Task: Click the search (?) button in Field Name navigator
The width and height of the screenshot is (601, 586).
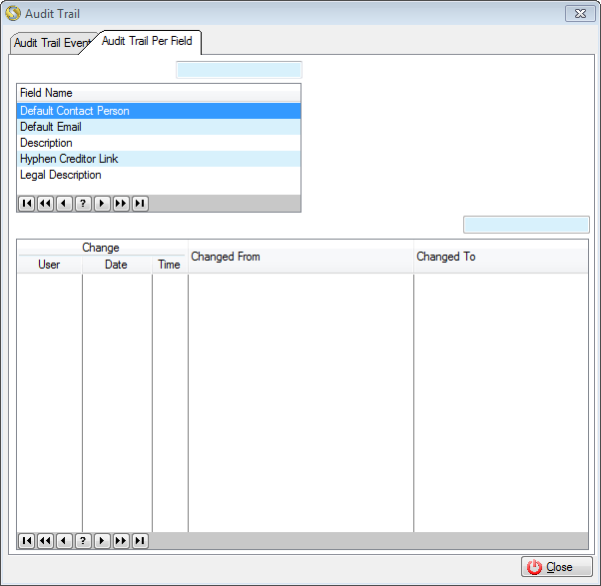Action: click(x=83, y=204)
